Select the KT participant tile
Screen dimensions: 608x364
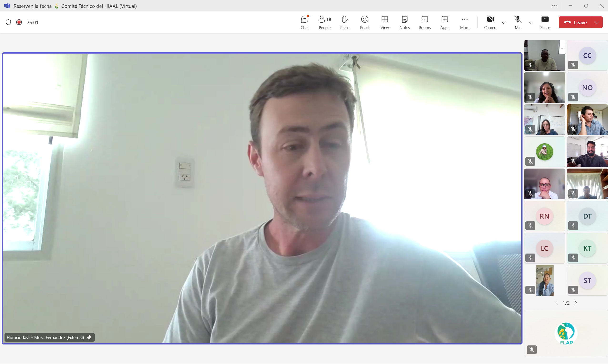click(587, 248)
